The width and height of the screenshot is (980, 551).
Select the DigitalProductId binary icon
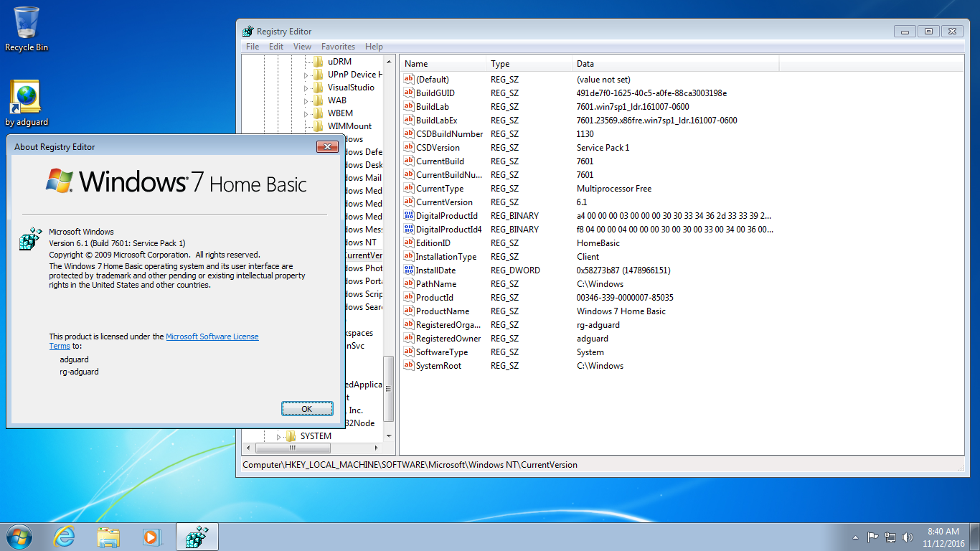click(409, 216)
